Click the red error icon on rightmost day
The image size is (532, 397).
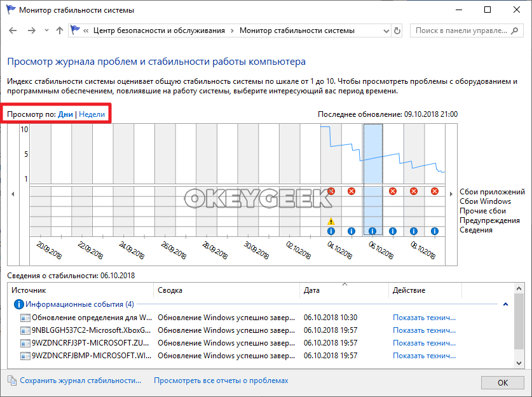click(435, 191)
